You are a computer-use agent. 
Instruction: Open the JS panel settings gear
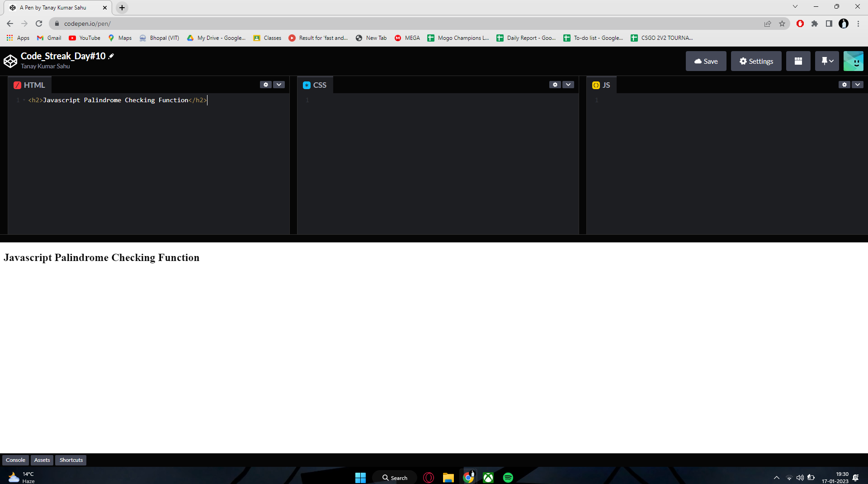[844, 85]
